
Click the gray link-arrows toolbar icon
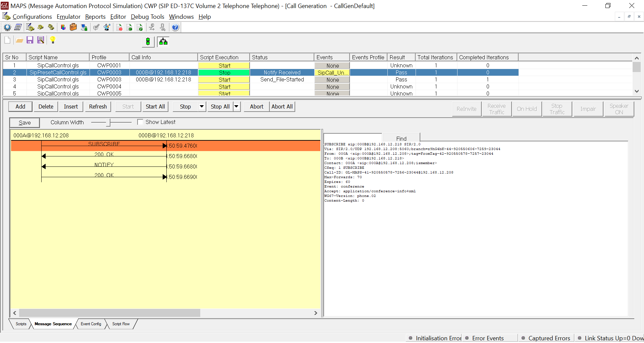tap(152, 27)
